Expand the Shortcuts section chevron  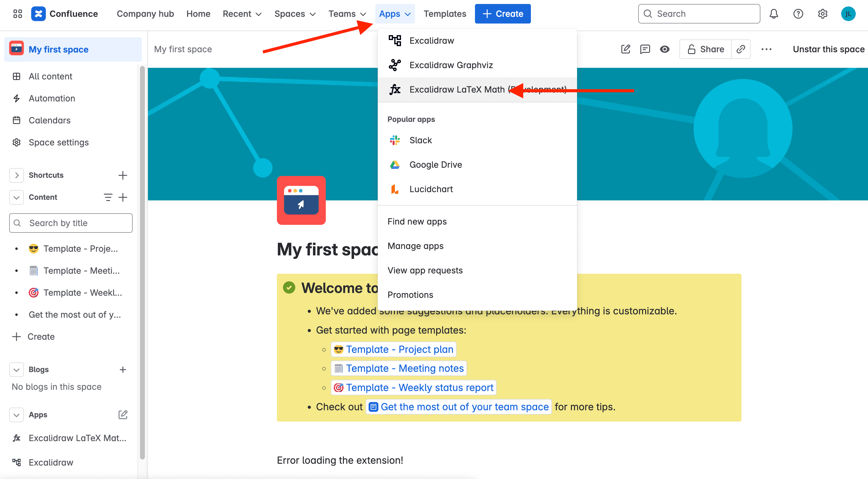17,175
